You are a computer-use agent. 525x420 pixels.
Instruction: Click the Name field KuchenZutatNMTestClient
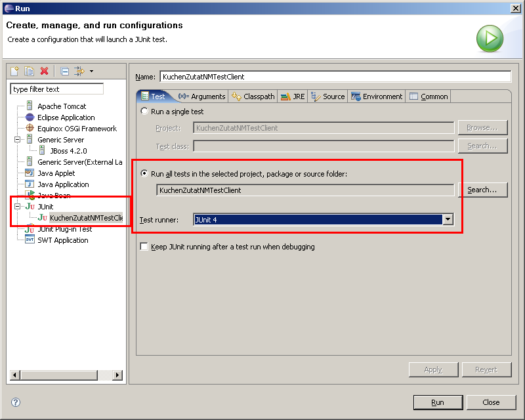[x=335, y=77]
